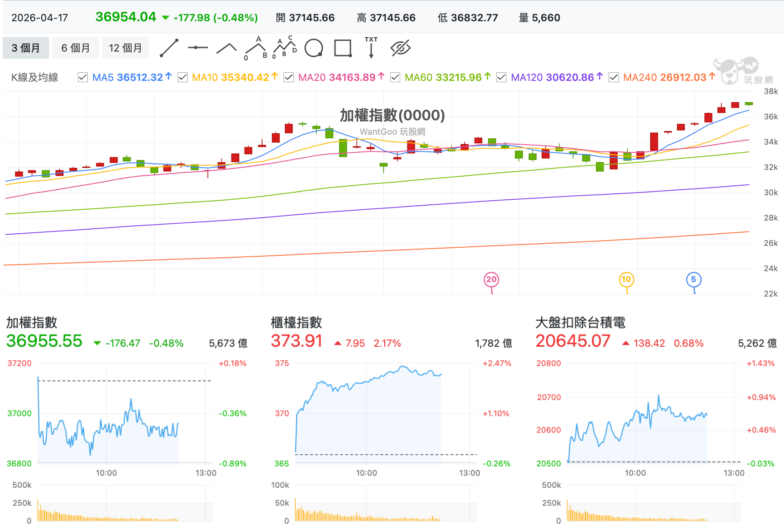Switch to the 6 個月 range tab
The height and width of the screenshot is (532, 784).
[76, 48]
